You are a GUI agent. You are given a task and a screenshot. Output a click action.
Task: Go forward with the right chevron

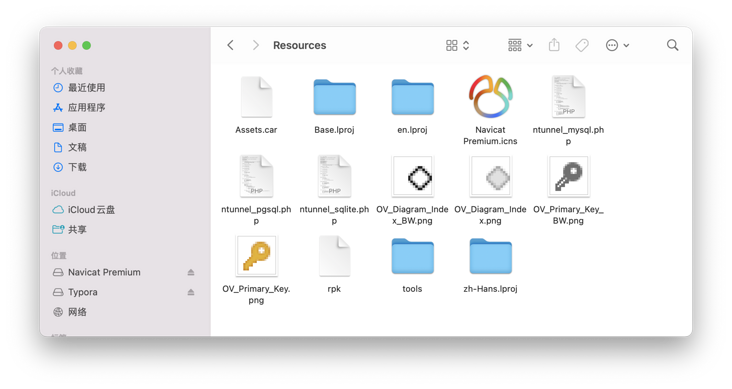(255, 45)
